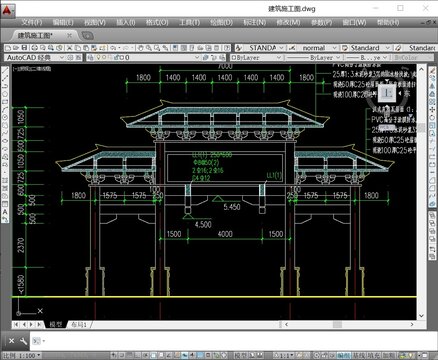Click inside the command line input field

point(233,341)
